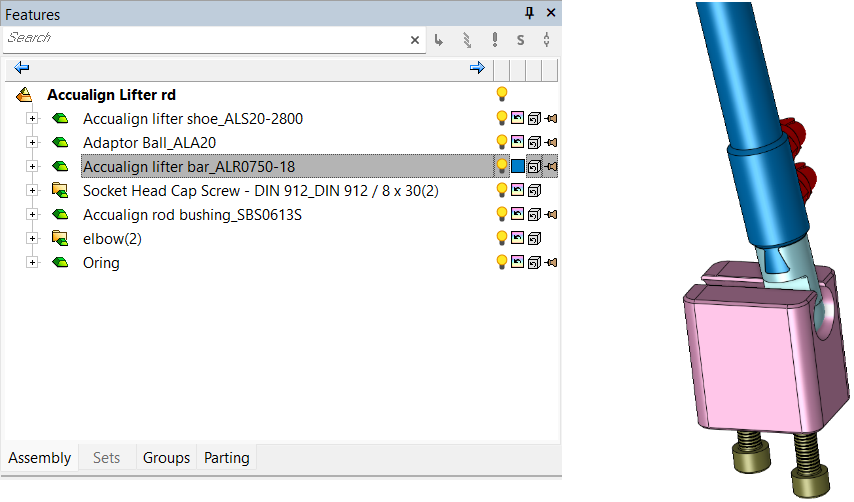Click the root assembly pyramid icon

[x=24, y=95]
